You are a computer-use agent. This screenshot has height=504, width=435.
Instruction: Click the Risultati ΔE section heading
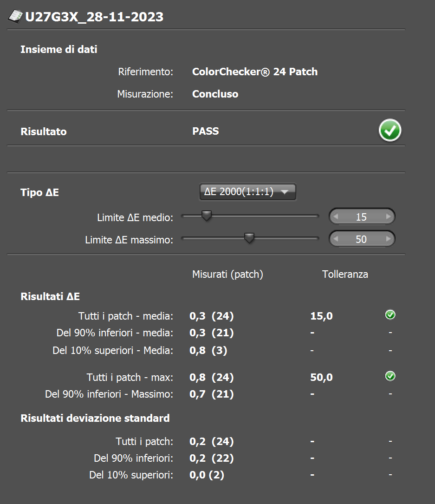50,296
